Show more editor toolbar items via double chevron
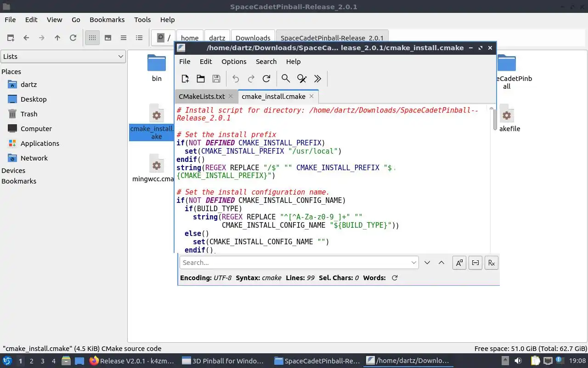Viewport: 588px width, 368px height. point(317,79)
